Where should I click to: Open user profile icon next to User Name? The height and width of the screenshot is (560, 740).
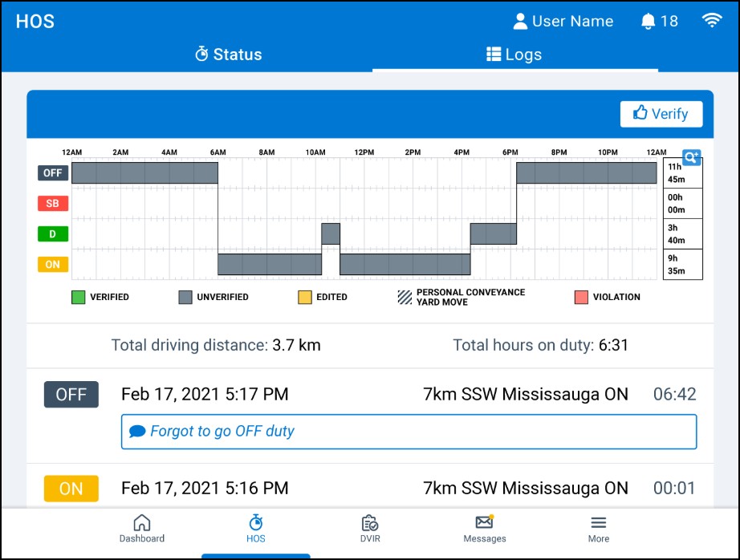519,21
